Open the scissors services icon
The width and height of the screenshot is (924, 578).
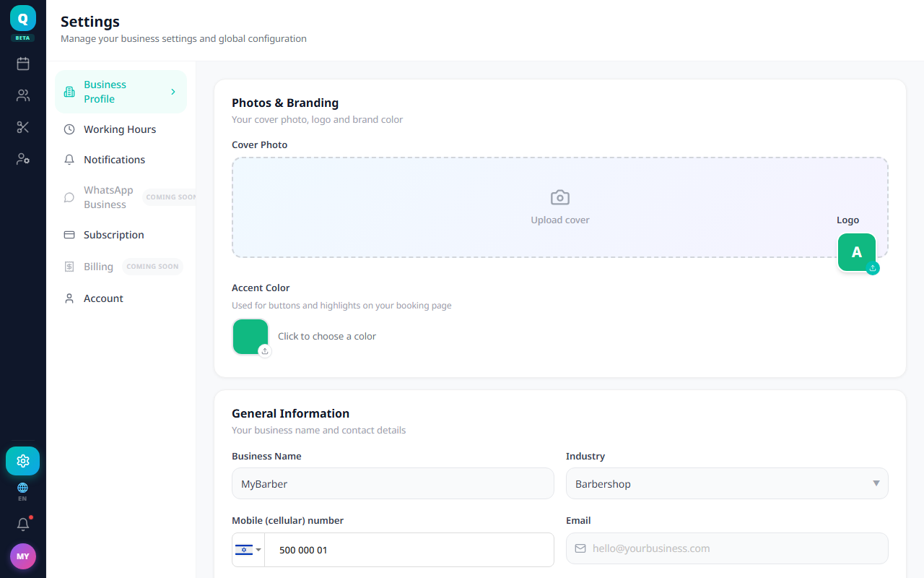pyautogui.click(x=23, y=127)
